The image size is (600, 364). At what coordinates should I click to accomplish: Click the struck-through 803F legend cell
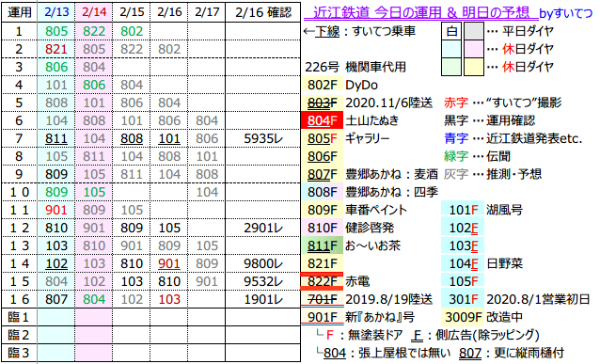[323, 103]
